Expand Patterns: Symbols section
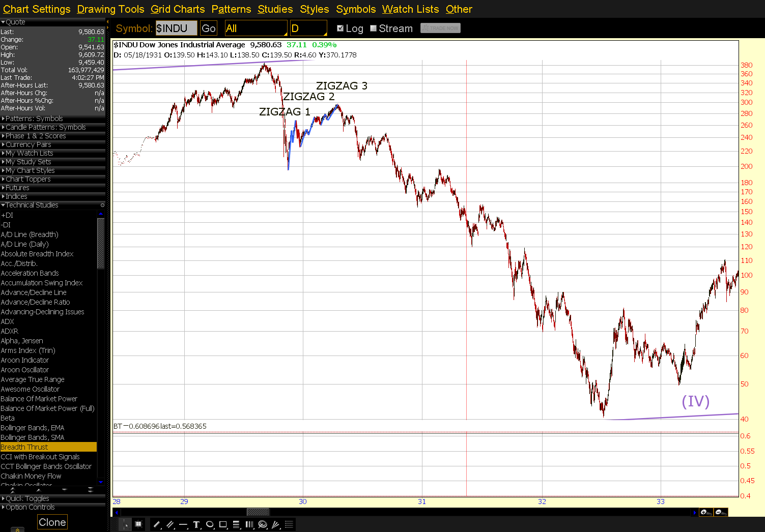The image size is (765, 532). tap(53, 119)
